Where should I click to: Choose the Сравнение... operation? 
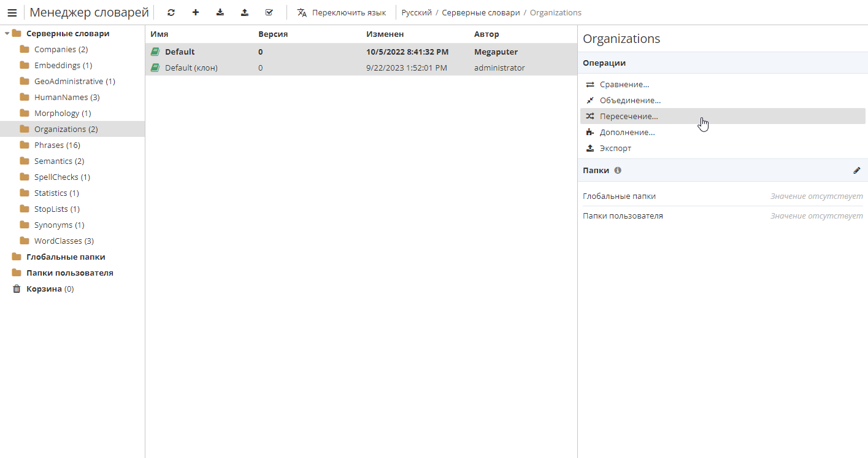tap(723, 84)
